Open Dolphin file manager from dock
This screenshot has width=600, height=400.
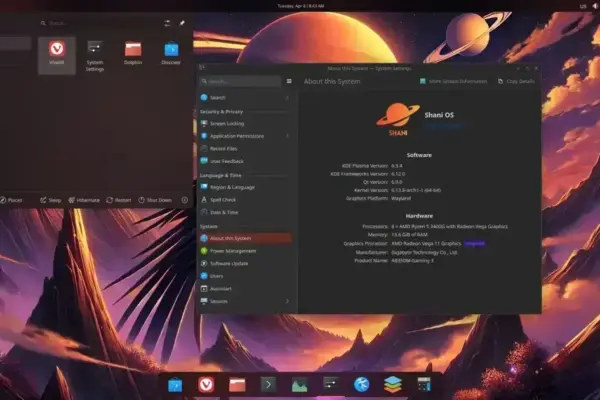[x=237, y=385]
